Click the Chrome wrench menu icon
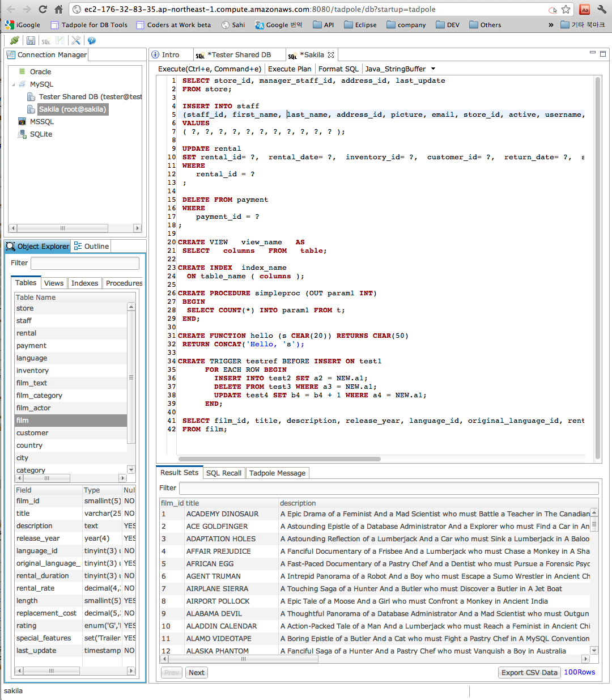Image resolution: width=612 pixels, height=700 pixels. click(x=602, y=9)
